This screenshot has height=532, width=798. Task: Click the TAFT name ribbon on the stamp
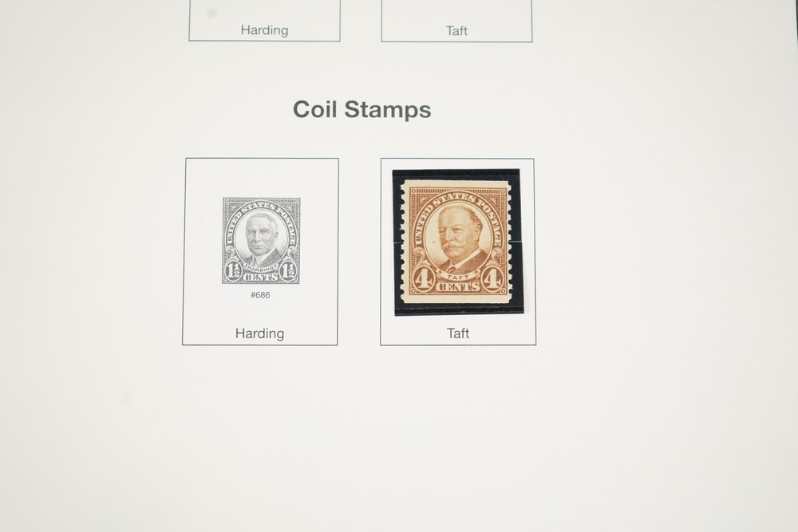click(x=459, y=276)
